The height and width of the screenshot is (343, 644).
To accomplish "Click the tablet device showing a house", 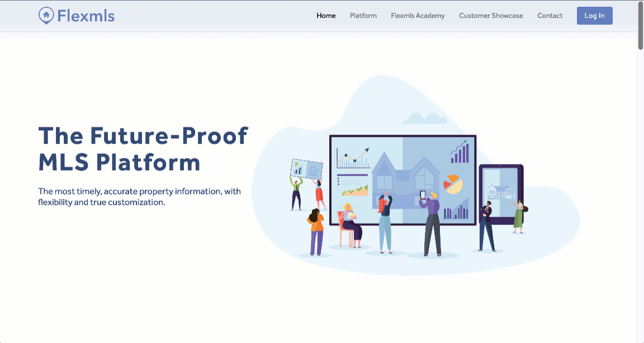I will click(500, 193).
